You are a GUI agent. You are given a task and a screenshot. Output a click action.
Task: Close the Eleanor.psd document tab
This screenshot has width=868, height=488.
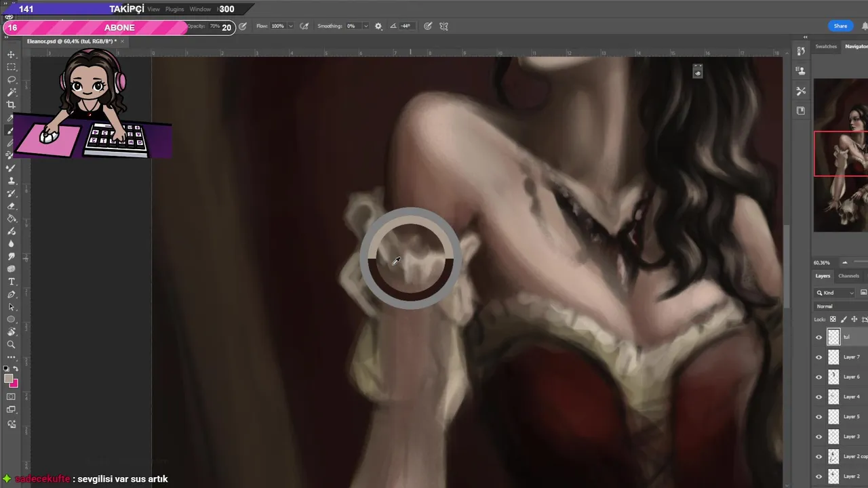click(123, 41)
